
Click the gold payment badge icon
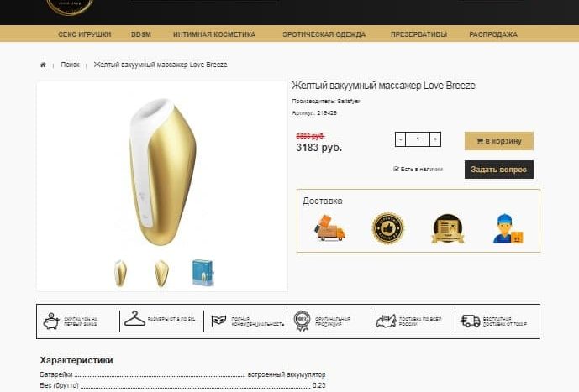[448, 228]
